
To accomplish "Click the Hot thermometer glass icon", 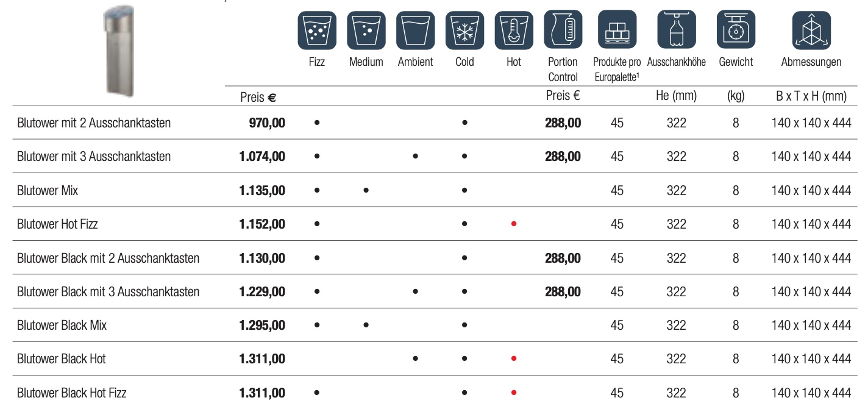I will click(514, 30).
